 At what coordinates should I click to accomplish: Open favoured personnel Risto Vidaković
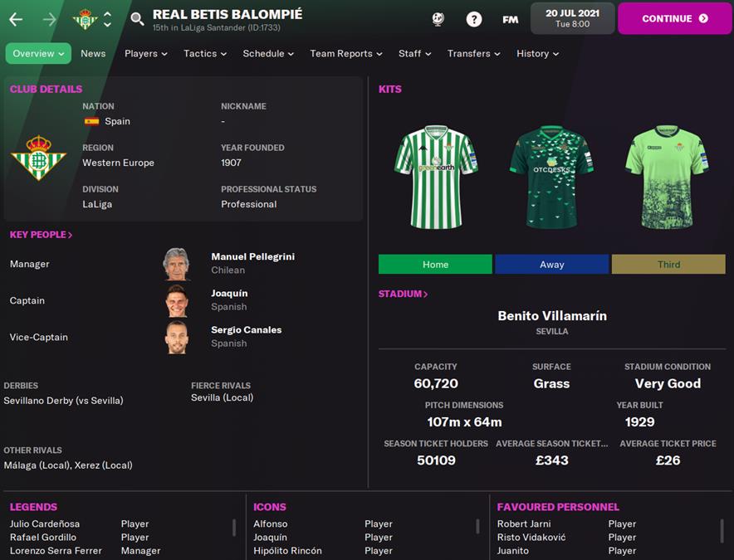pos(531,537)
